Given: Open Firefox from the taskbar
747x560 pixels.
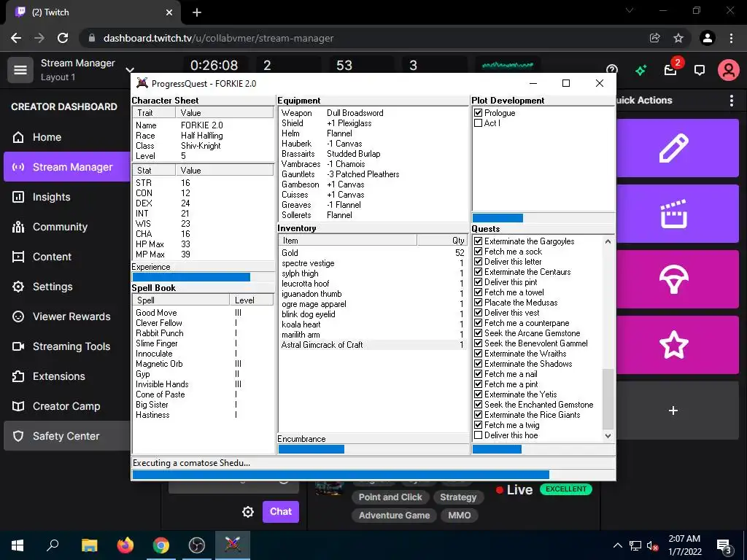Looking at the screenshot, I should click(125, 545).
